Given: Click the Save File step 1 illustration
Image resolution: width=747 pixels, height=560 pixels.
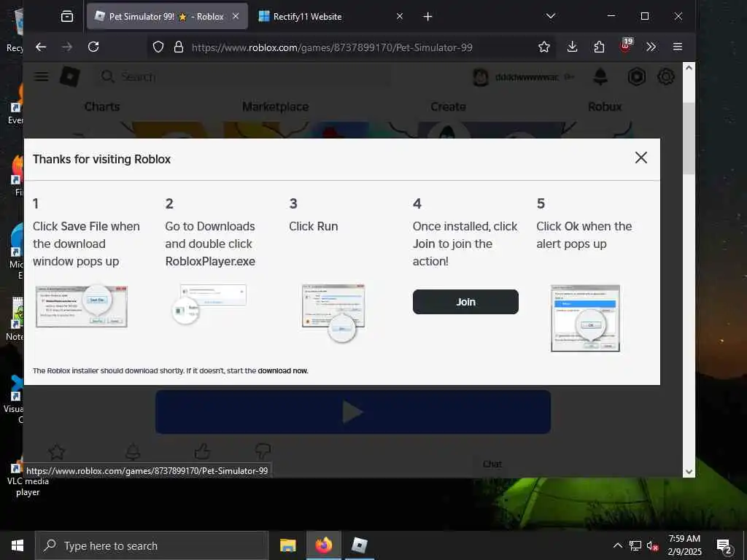Looking at the screenshot, I should [x=82, y=307].
